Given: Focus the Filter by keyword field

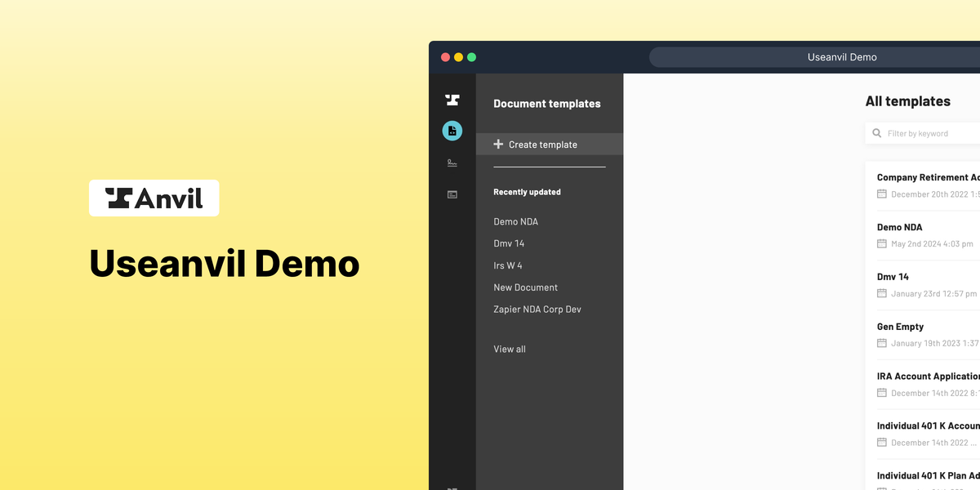Looking at the screenshot, I should (923, 133).
